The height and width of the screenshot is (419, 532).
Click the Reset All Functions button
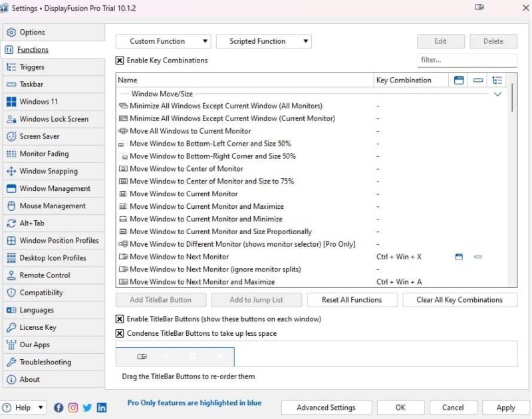click(352, 300)
